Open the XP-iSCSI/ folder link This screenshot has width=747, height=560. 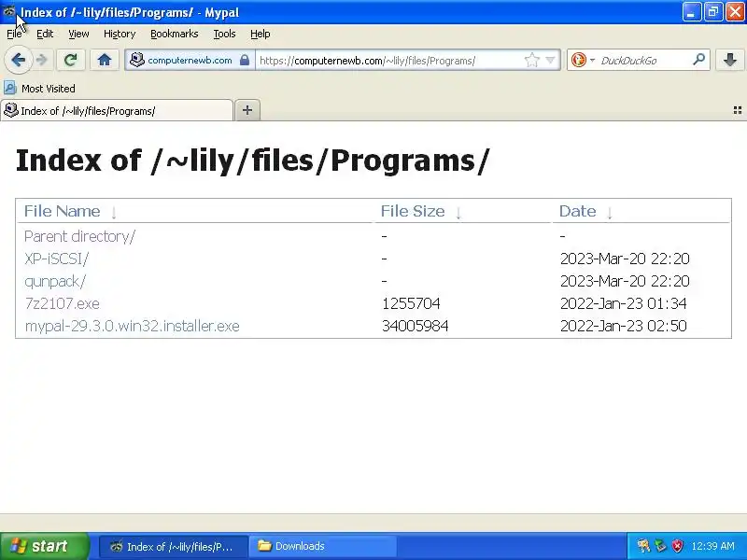(56, 259)
